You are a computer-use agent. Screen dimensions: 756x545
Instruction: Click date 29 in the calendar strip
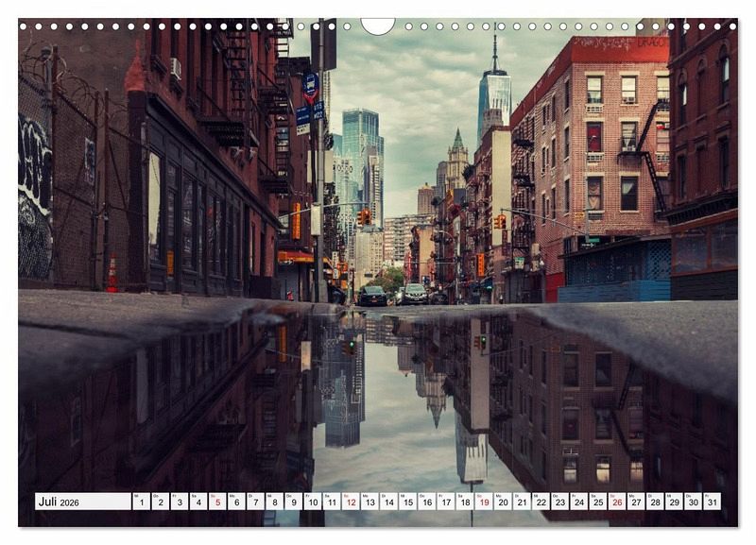pyautogui.click(x=674, y=502)
